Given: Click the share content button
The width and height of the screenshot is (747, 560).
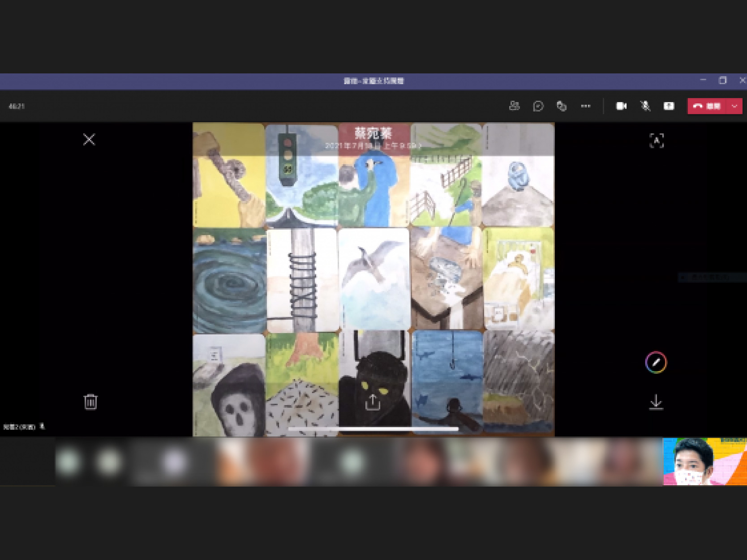Looking at the screenshot, I should point(669,106).
